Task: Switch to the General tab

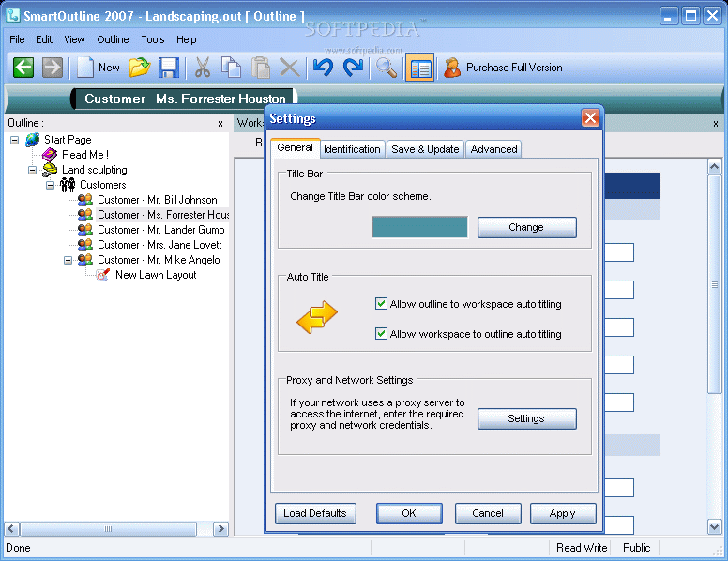Action: [295, 147]
